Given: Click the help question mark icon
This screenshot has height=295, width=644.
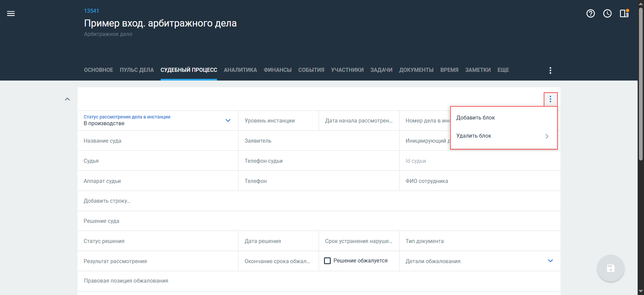Looking at the screenshot, I should (590, 13).
